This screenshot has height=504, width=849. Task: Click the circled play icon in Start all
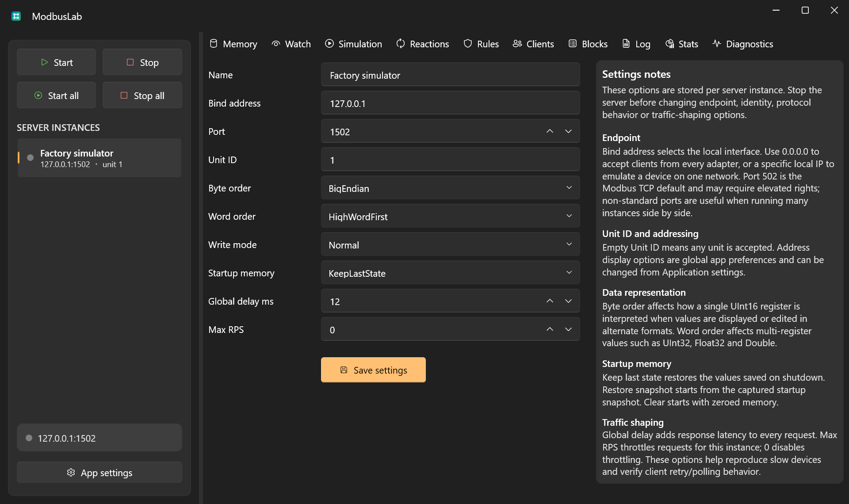38,95
